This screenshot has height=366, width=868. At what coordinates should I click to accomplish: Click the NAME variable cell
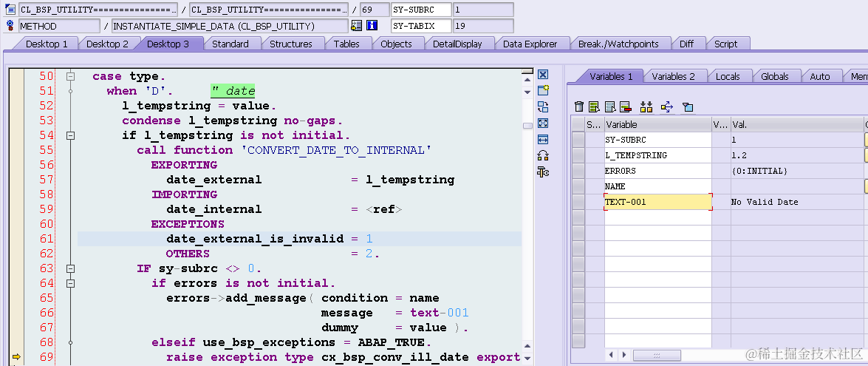[x=657, y=186]
